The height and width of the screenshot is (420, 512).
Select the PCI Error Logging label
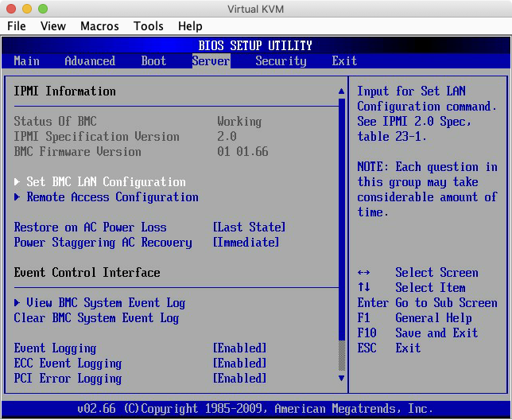[68, 379]
